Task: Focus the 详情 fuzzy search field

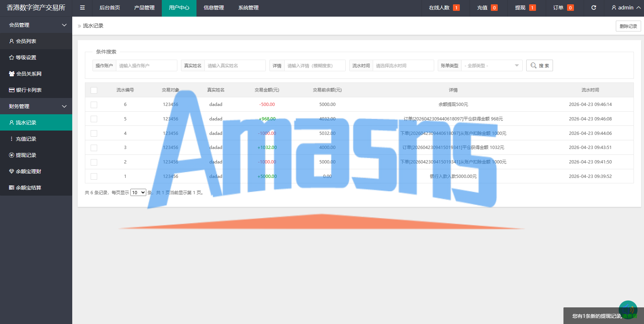Action: click(x=315, y=65)
